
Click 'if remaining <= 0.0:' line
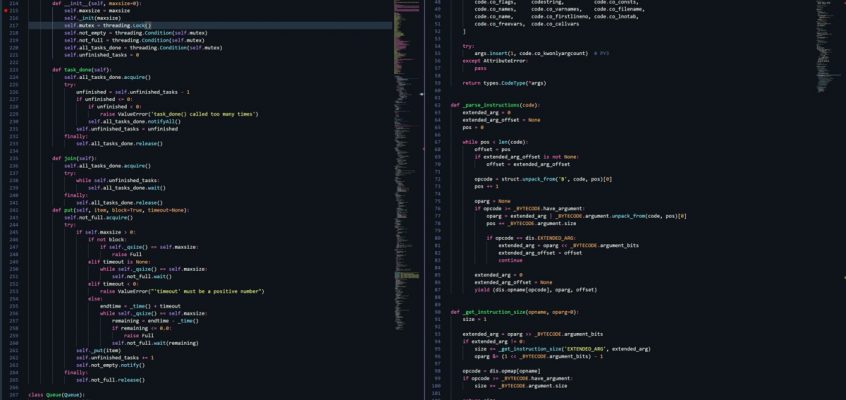tap(142, 328)
